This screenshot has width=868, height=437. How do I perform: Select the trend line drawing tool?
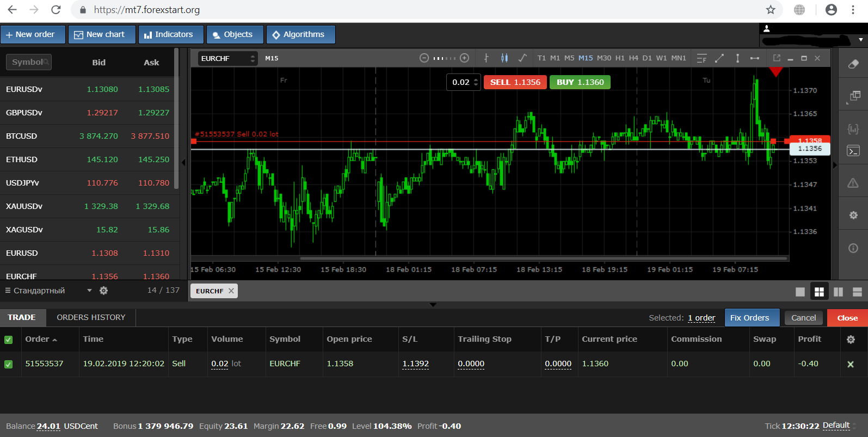[719, 58]
